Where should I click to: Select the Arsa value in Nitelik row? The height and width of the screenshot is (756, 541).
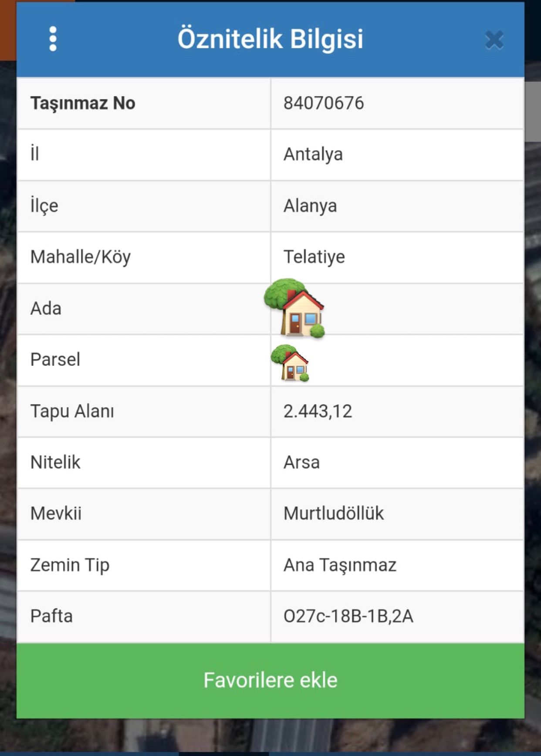coord(301,462)
